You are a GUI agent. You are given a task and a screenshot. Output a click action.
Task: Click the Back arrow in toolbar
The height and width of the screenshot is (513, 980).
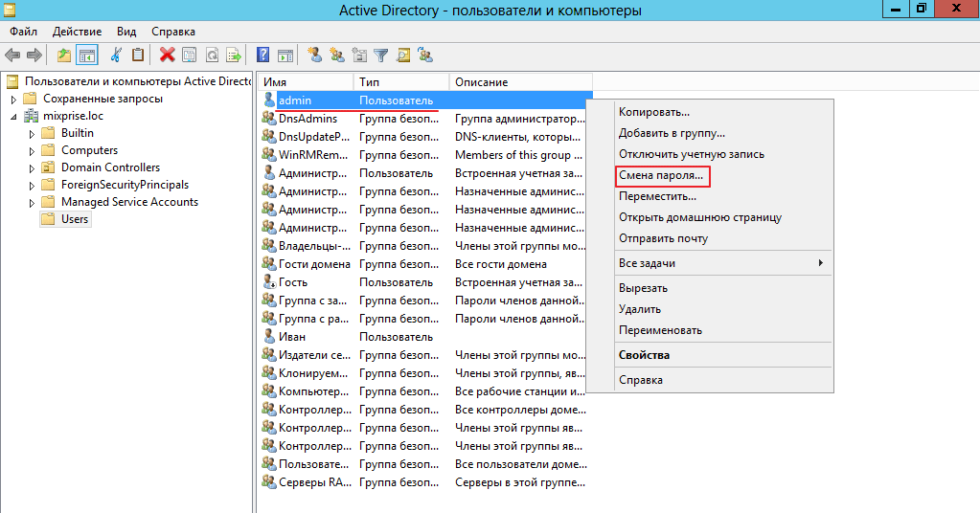[12, 56]
